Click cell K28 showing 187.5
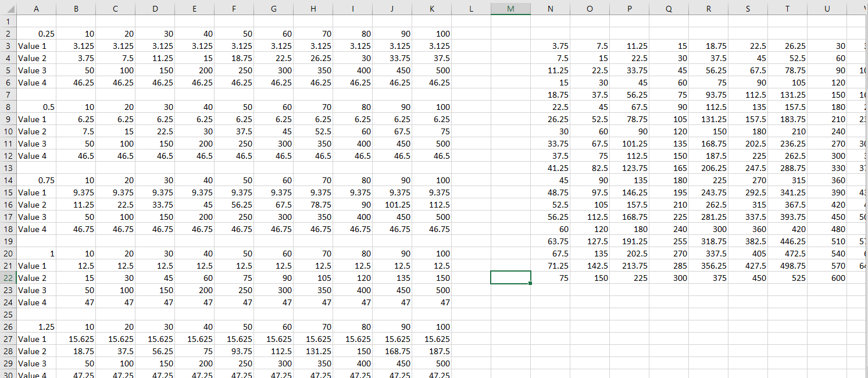Image resolution: width=868 pixels, height=378 pixels. 431,351
